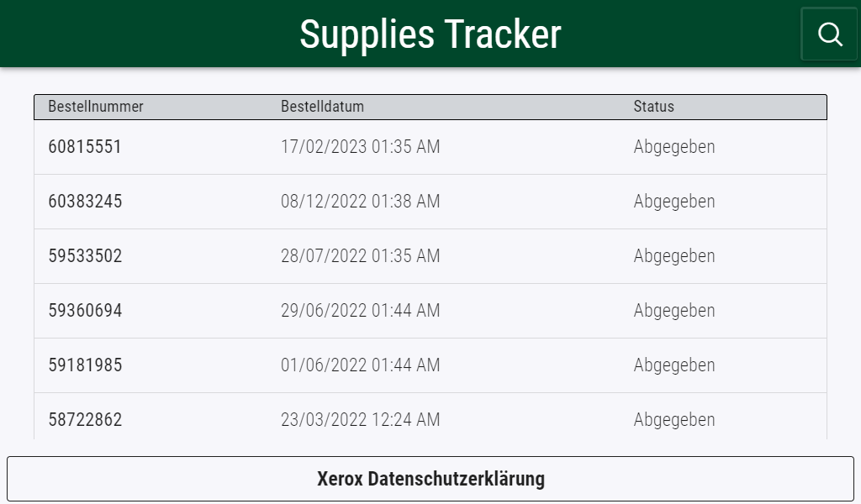
Task: Click order date 29/06/2022 01:44 AM
Action: coord(360,311)
